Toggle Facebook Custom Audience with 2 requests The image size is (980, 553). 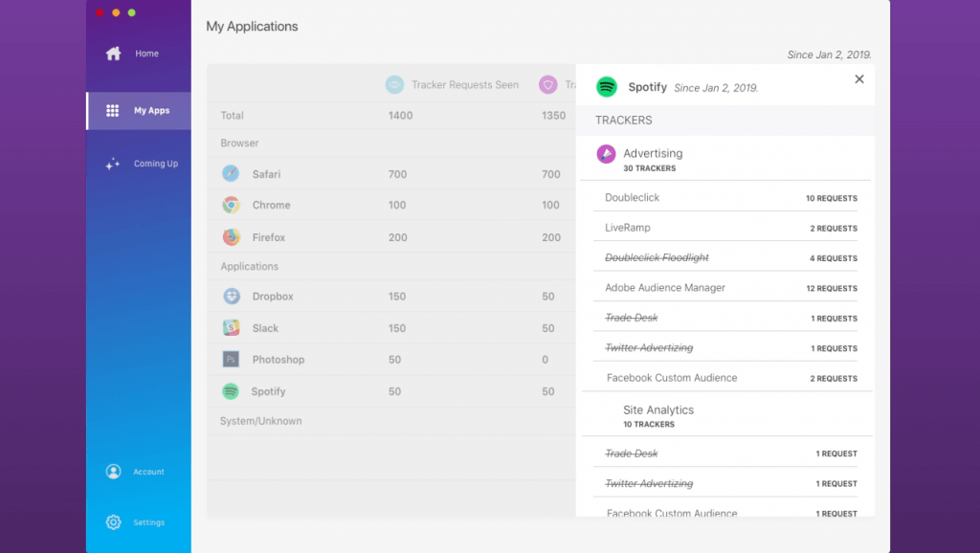click(x=725, y=377)
